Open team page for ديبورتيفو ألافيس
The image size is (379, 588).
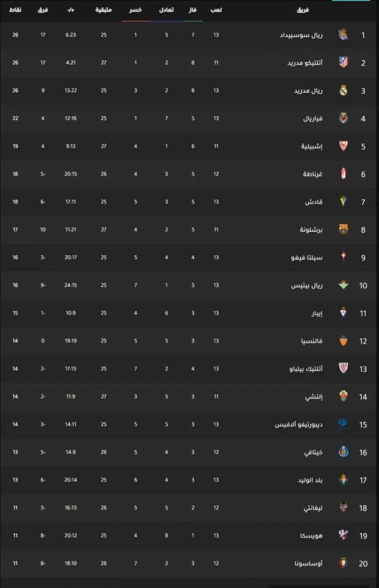[299, 424]
